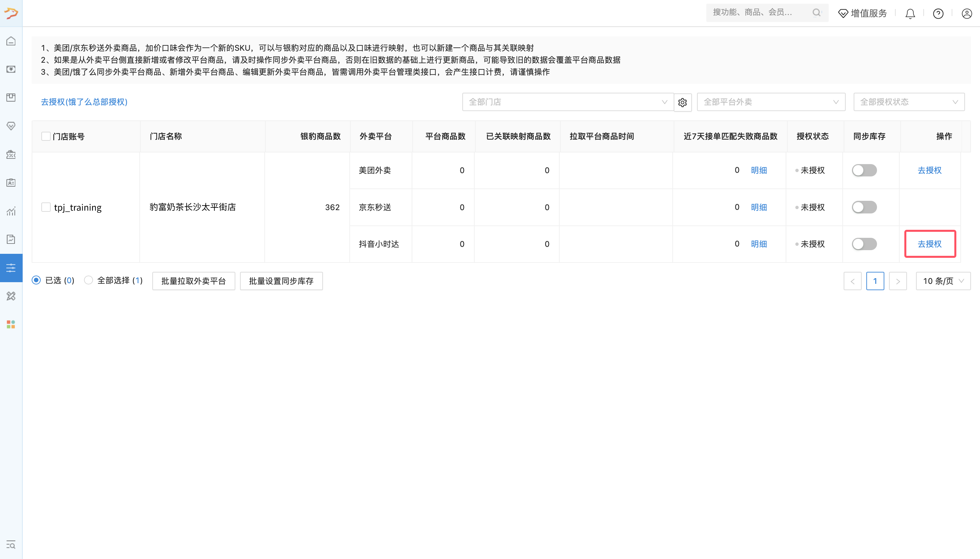Image resolution: width=980 pixels, height=559 pixels.
Task: Toggle sync inventory for 美团外卖
Action: point(864,170)
